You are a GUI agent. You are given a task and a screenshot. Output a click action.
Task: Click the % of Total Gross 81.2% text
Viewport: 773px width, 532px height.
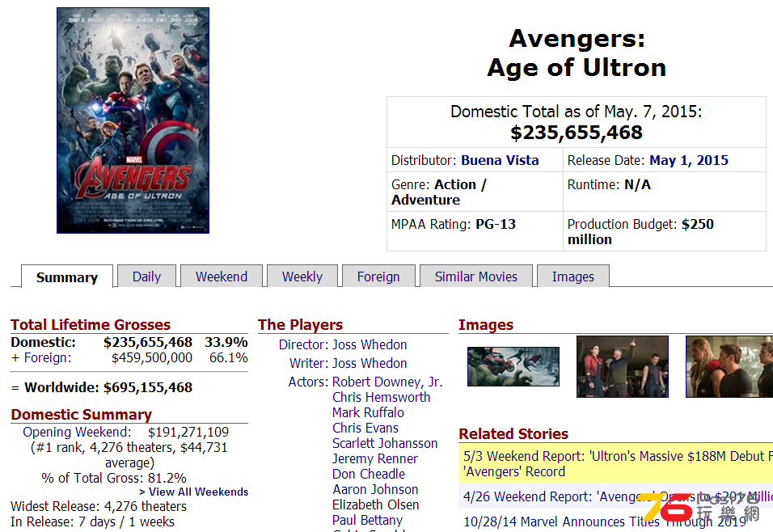click(x=114, y=478)
